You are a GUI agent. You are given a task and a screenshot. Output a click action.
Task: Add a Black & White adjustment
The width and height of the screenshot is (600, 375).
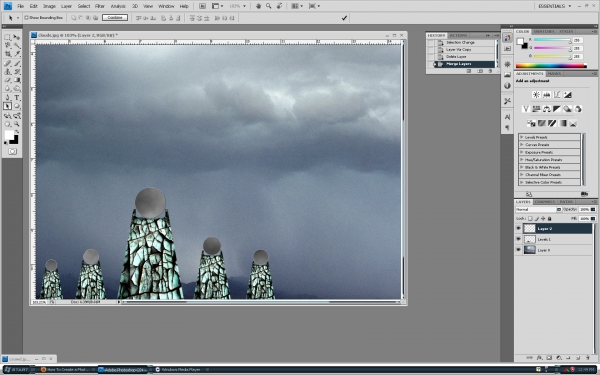tap(557, 109)
